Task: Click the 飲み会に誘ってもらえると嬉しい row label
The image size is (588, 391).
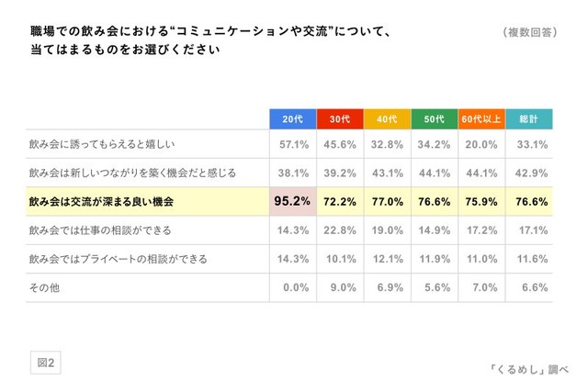Action: click(101, 144)
